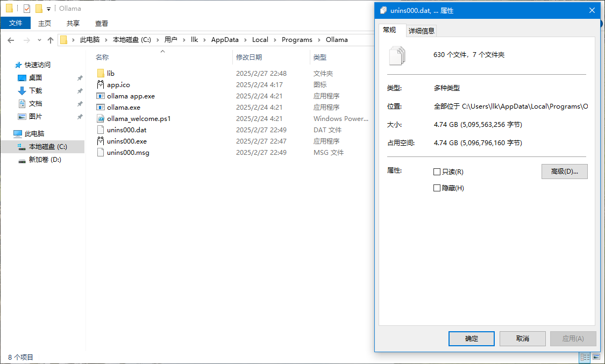Select the app.ico file icon
The width and height of the screenshot is (605, 364).
[101, 84]
